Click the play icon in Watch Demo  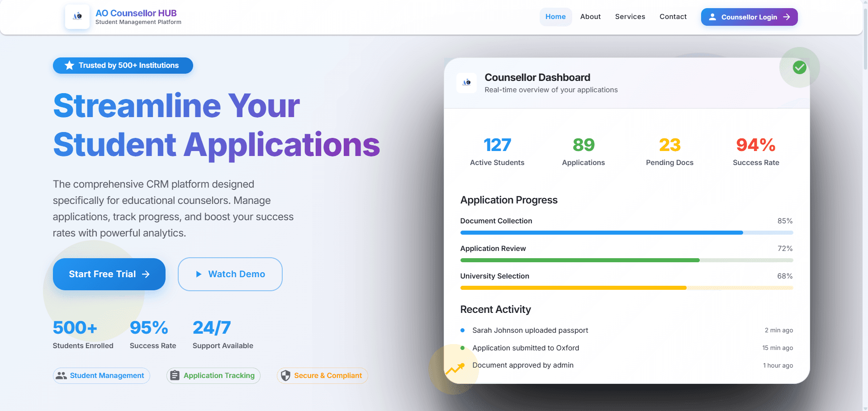[x=199, y=274]
